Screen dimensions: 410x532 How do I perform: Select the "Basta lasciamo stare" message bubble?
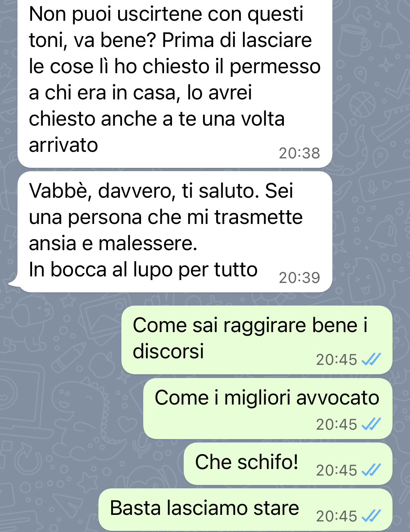click(x=245, y=509)
